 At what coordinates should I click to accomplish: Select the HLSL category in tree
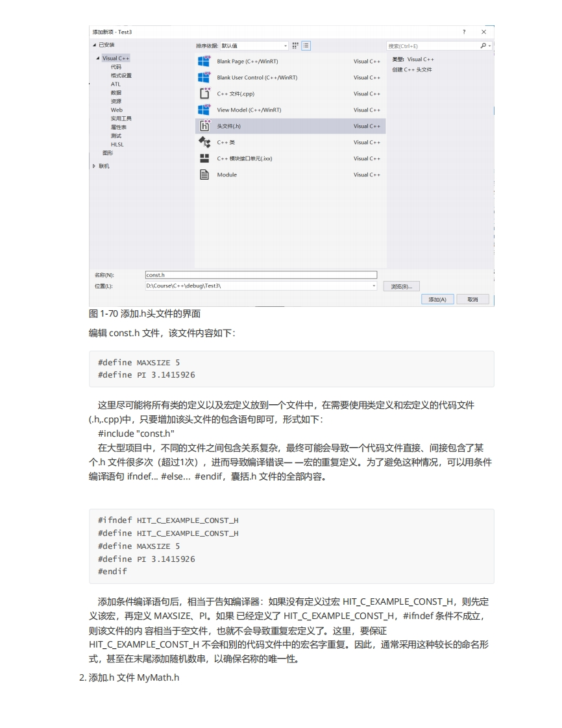point(117,144)
